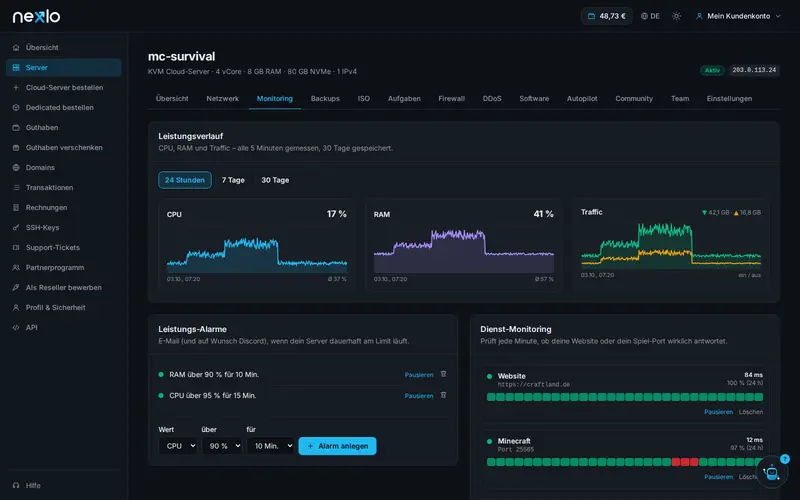800x500 pixels.
Task: Go to the Autopilot tab
Action: 582,98
